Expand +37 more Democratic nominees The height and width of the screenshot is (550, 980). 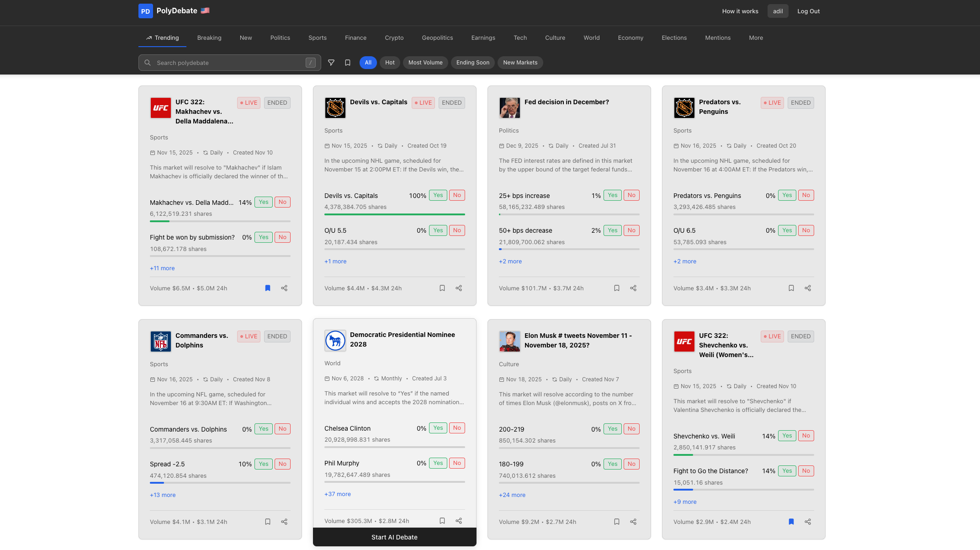pyautogui.click(x=338, y=494)
